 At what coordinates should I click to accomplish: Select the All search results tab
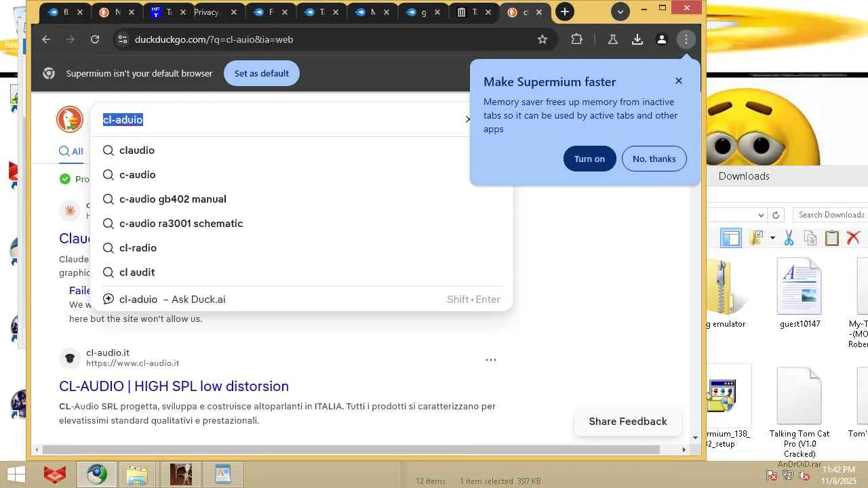tap(71, 151)
